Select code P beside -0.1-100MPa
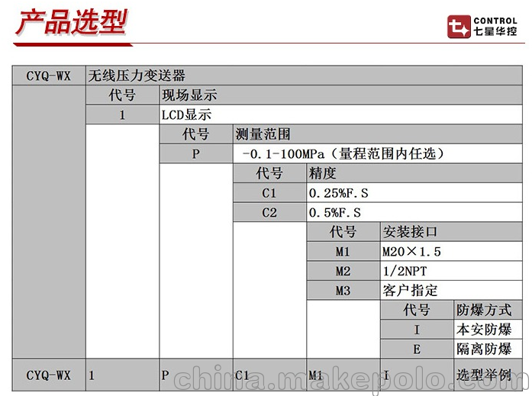Viewport: 532px width, 396px height. point(196,154)
